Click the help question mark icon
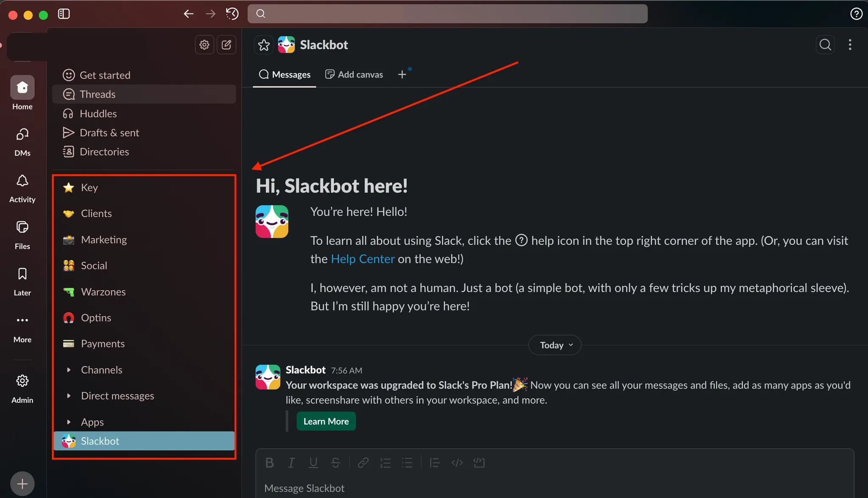The width and height of the screenshot is (868, 498). point(856,14)
